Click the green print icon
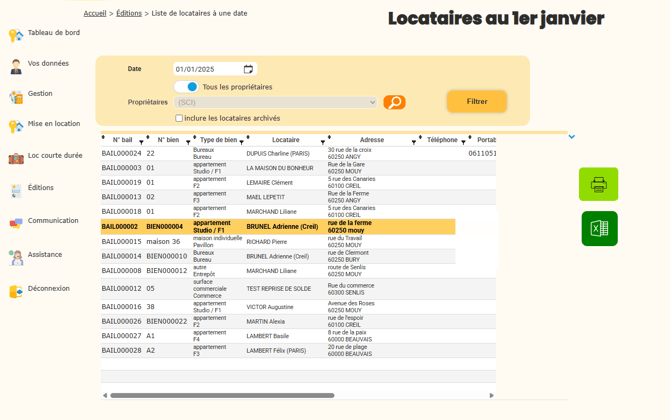This screenshot has height=420, width=670. 598,184
